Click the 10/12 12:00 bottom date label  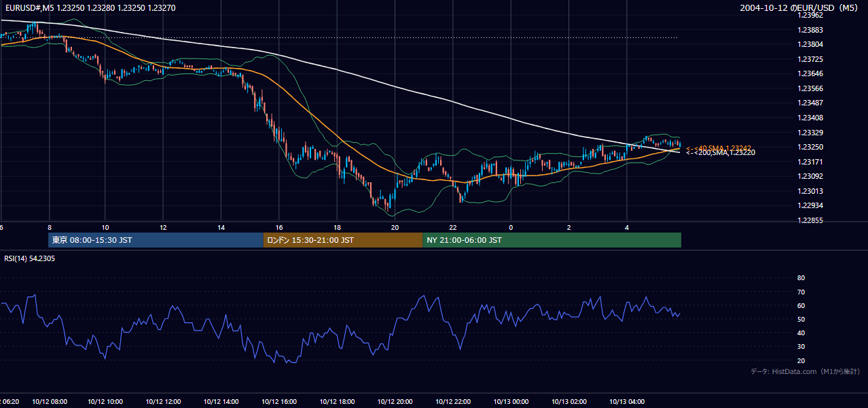point(163,402)
